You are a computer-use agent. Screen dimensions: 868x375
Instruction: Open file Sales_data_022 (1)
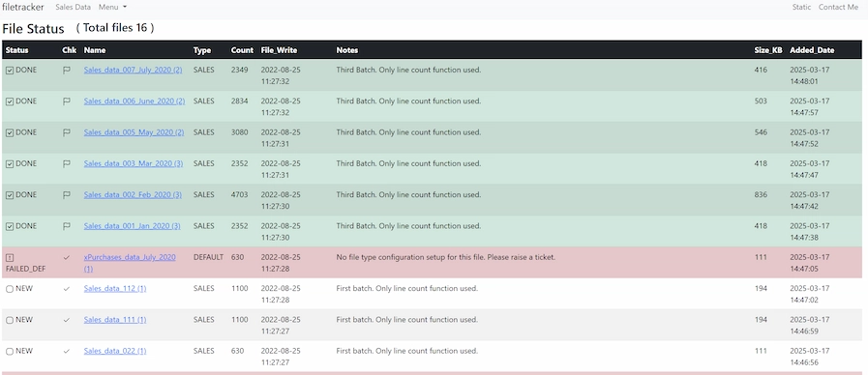(115, 351)
